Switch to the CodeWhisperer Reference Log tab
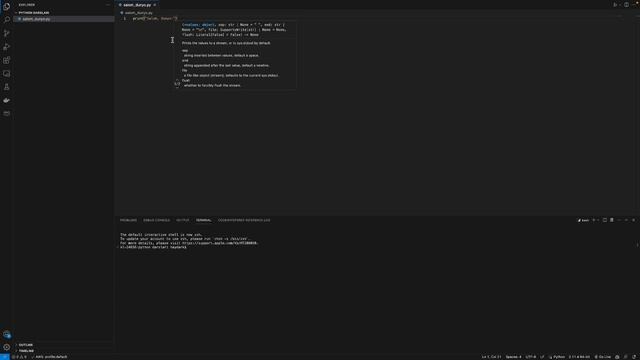 (244, 220)
